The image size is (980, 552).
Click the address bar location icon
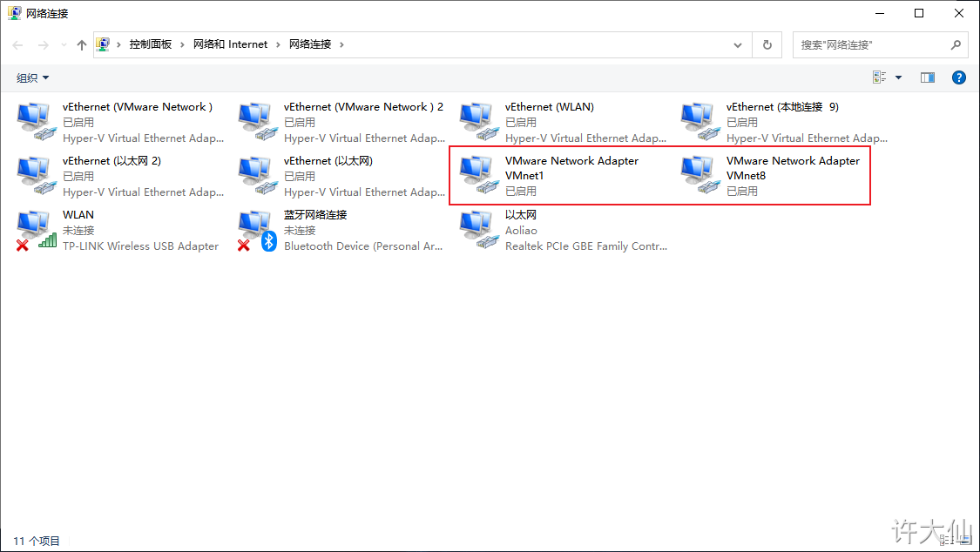103,44
